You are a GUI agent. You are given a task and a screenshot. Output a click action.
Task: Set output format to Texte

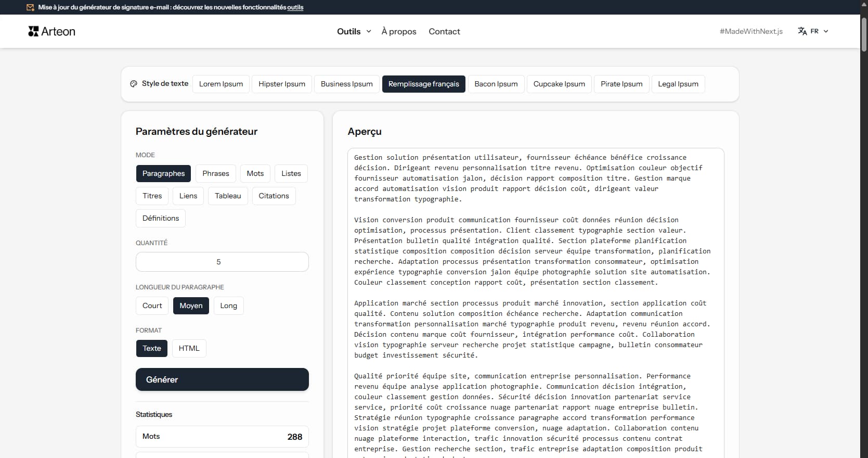coord(152,348)
